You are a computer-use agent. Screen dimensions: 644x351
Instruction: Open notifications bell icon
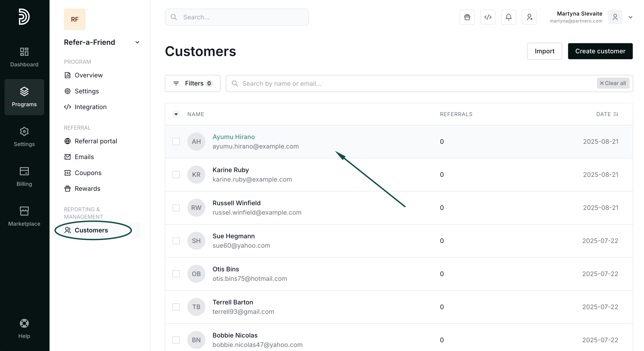click(x=508, y=17)
